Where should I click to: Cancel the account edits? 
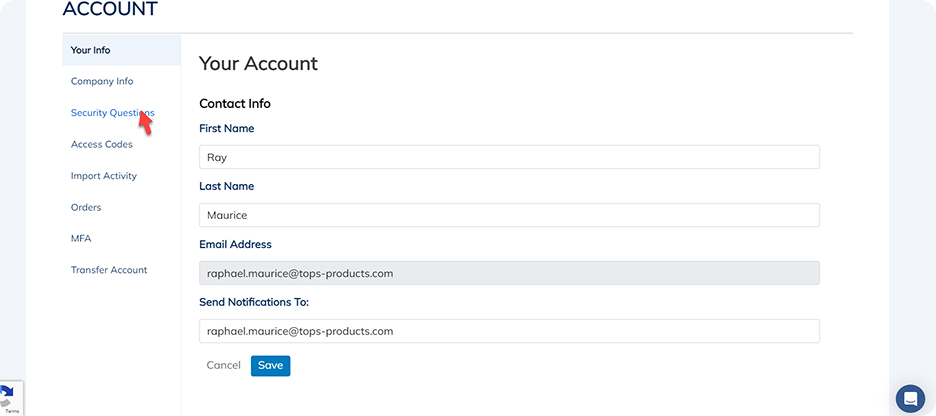coord(223,365)
